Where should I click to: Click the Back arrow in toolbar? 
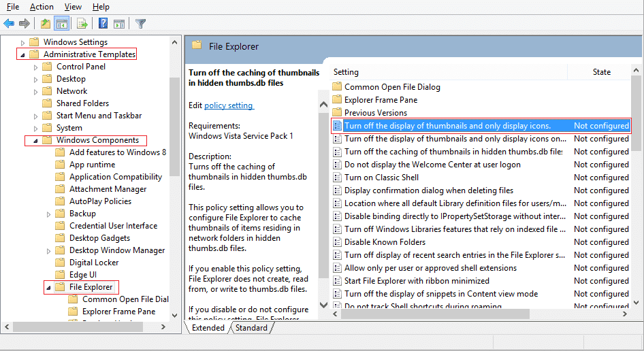pyautogui.click(x=9, y=24)
